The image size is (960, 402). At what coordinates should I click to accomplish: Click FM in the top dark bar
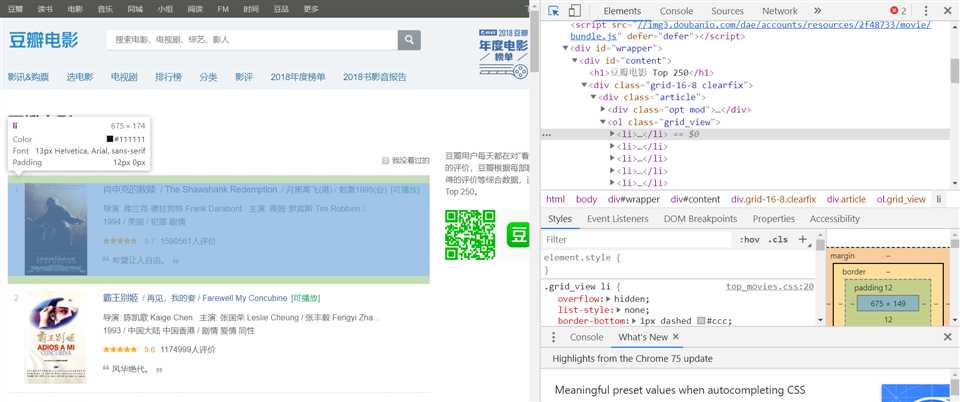pyautogui.click(x=223, y=9)
